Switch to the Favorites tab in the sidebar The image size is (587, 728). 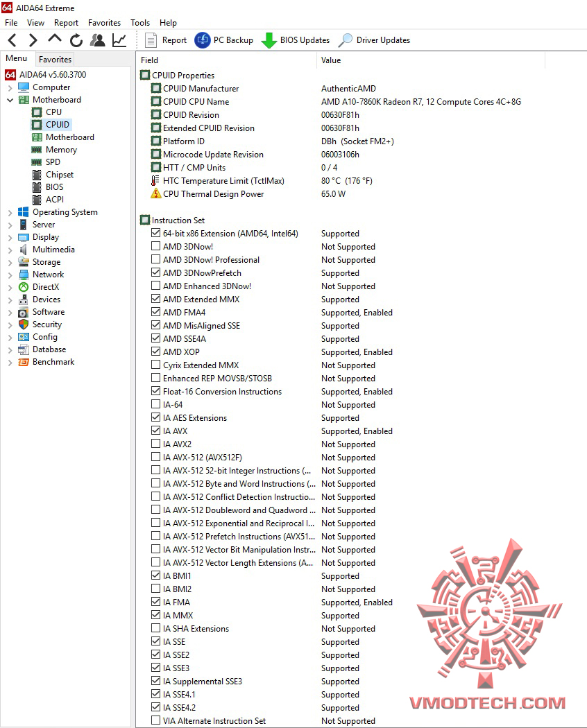[x=55, y=60]
